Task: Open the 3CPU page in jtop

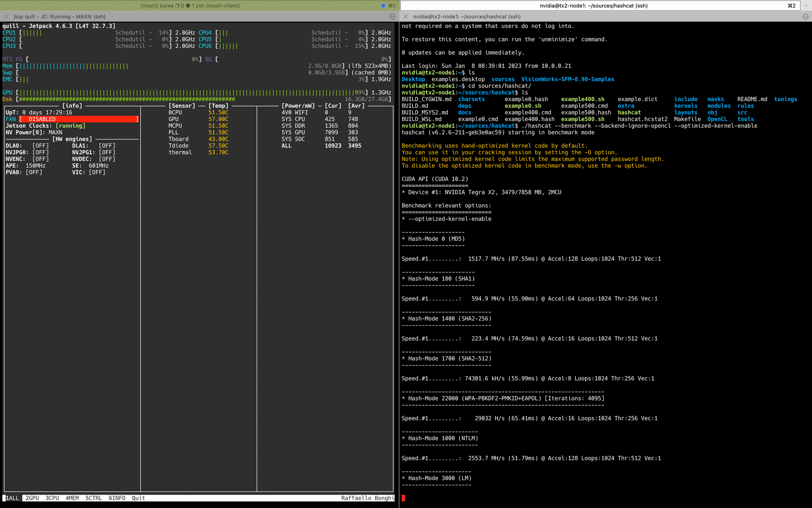Action: pos(52,498)
